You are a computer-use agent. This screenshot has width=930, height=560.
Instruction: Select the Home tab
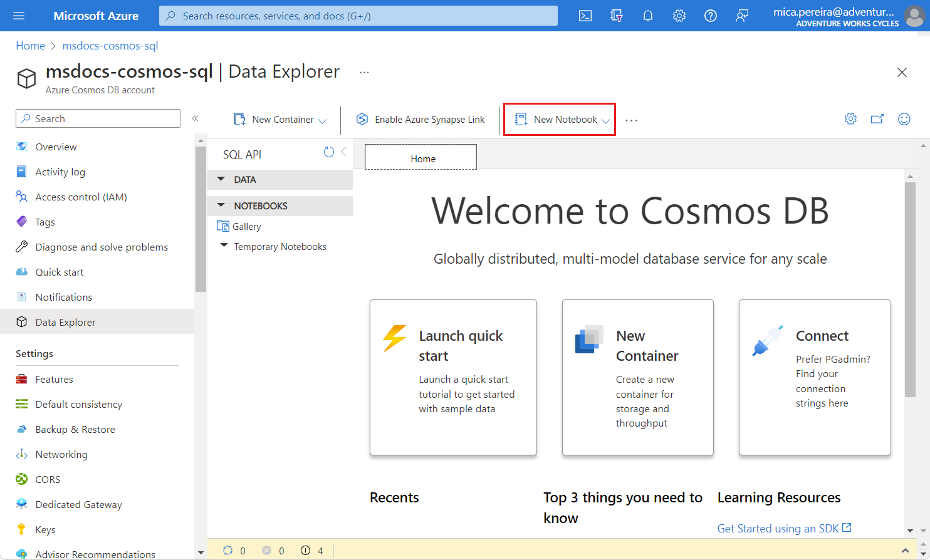pyautogui.click(x=421, y=157)
